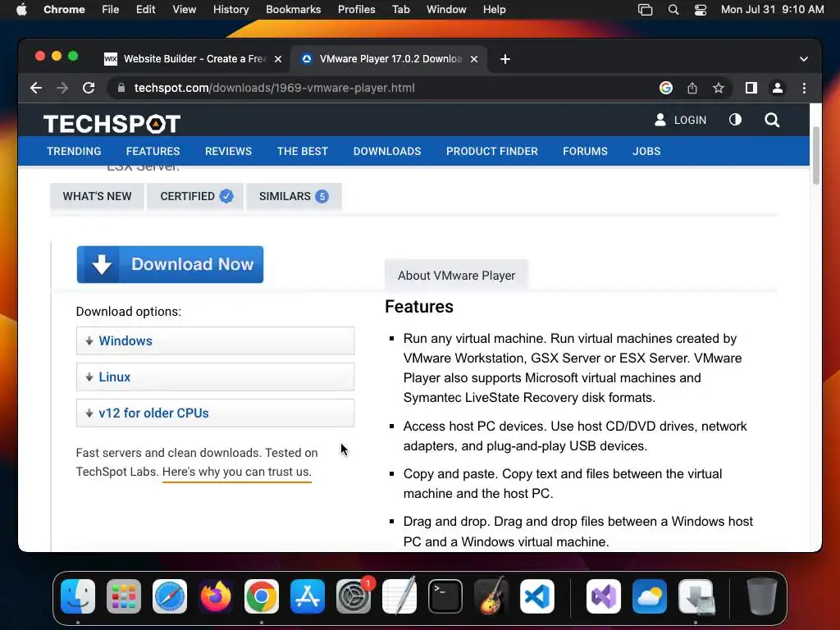Switch to CERTIFIED tab
The height and width of the screenshot is (630, 840).
click(195, 196)
